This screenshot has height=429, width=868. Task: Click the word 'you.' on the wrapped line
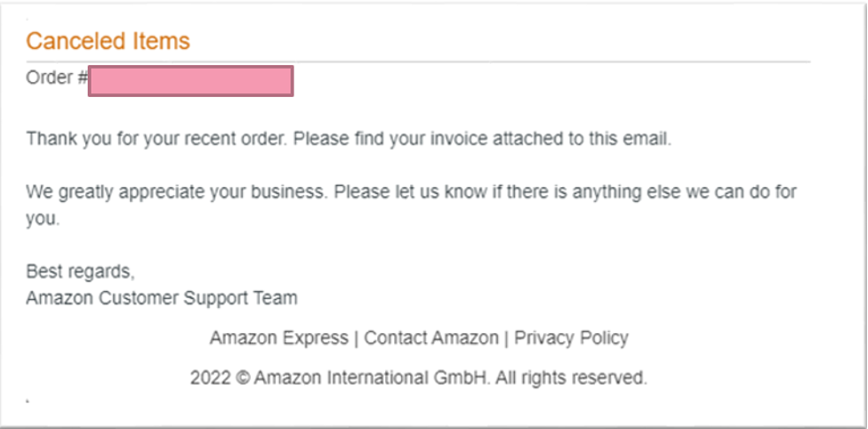[x=42, y=219]
